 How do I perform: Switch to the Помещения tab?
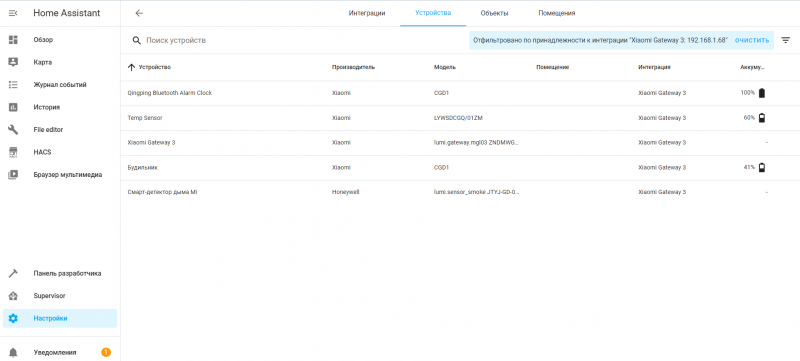(557, 13)
